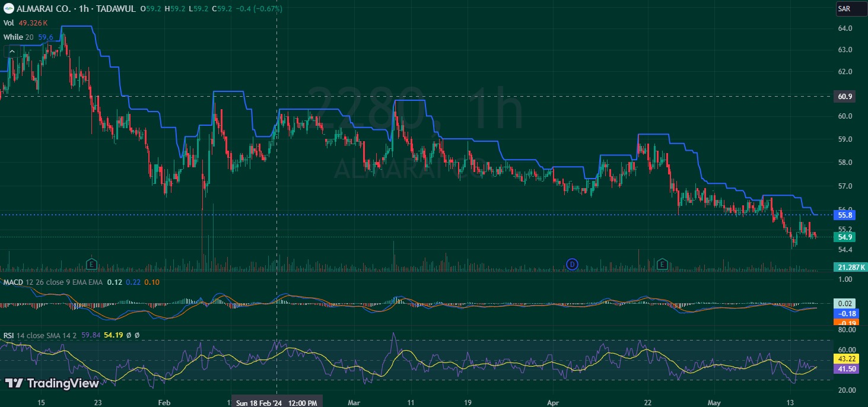Click the Sun 18 Feb '24 crosshair date label
The width and height of the screenshot is (868, 407).
pyautogui.click(x=276, y=402)
